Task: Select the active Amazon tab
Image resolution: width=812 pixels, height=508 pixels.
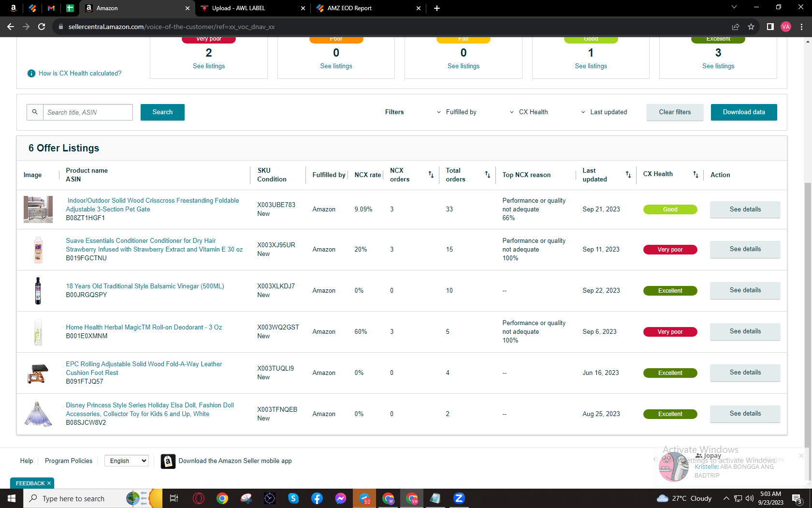Action: tap(136, 8)
